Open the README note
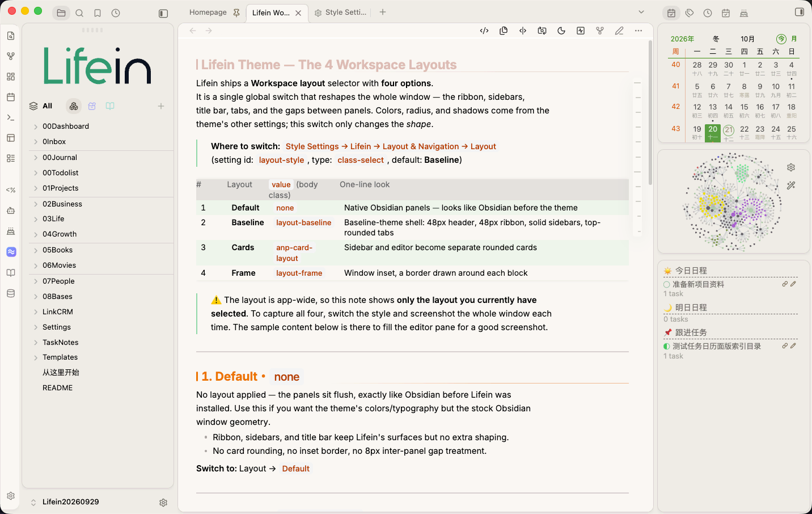Viewport: 812px width, 514px height. (x=57, y=388)
